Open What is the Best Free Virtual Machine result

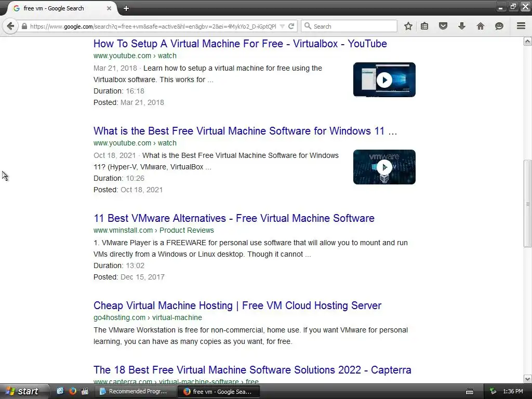(245, 131)
